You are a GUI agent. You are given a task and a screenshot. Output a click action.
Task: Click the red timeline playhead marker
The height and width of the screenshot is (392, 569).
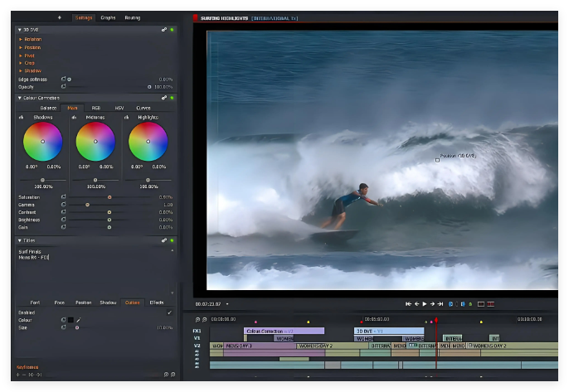pyautogui.click(x=436, y=320)
